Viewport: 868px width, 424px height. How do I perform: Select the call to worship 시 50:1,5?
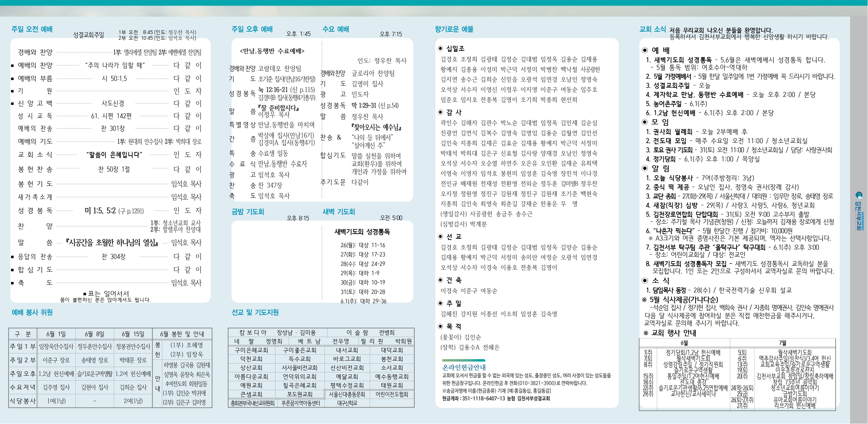[114, 79]
